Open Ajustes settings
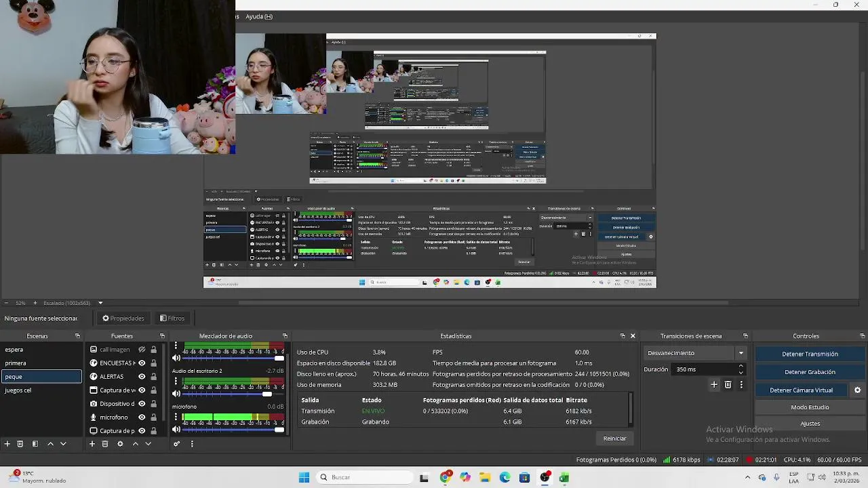The height and width of the screenshot is (488, 868). pyautogui.click(x=810, y=424)
